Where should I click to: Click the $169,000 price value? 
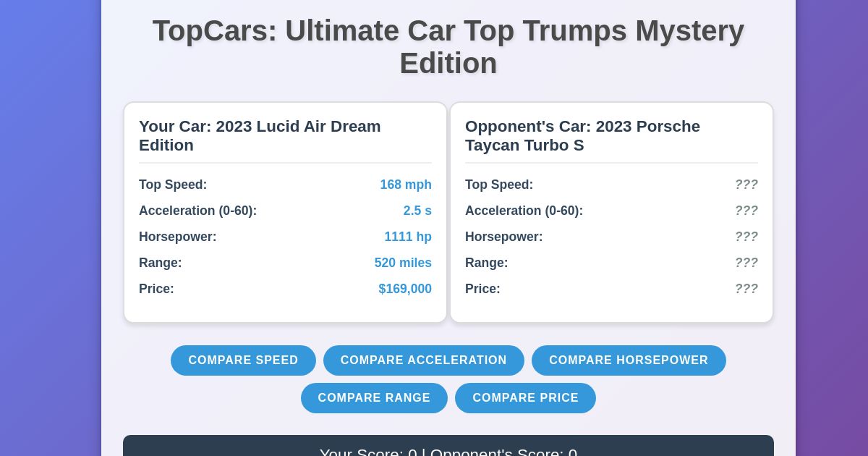point(405,289)
